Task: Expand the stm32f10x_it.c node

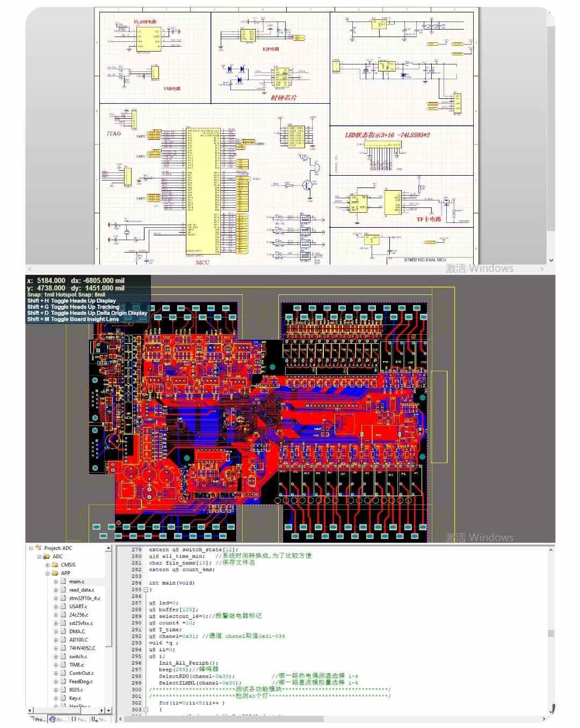Action: point(55,598)
